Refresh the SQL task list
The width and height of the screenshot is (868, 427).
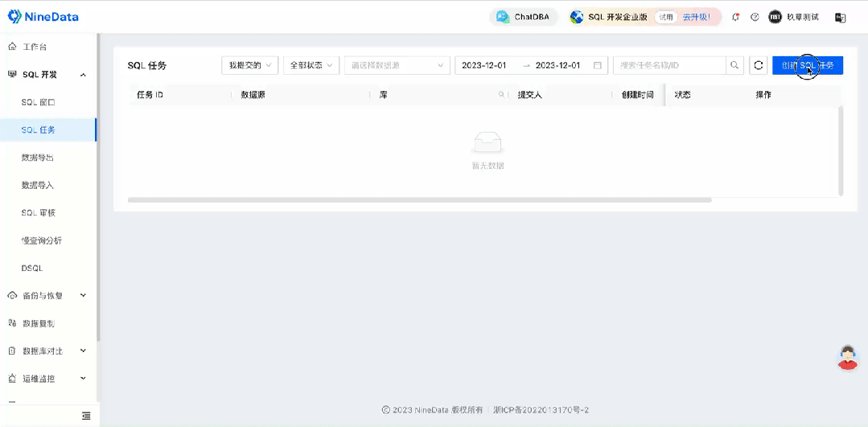pos(759,65)
